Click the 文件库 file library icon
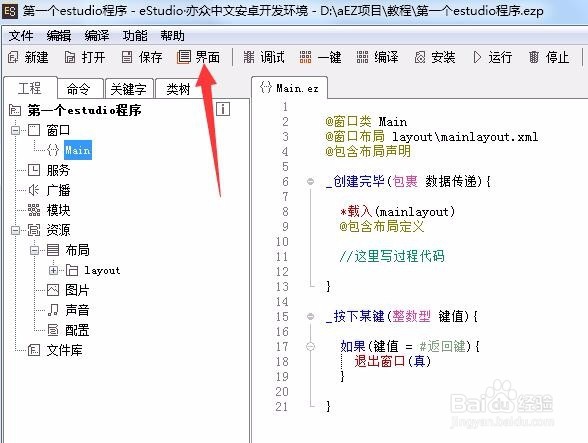The image size is (588, 443). [34, 350]
